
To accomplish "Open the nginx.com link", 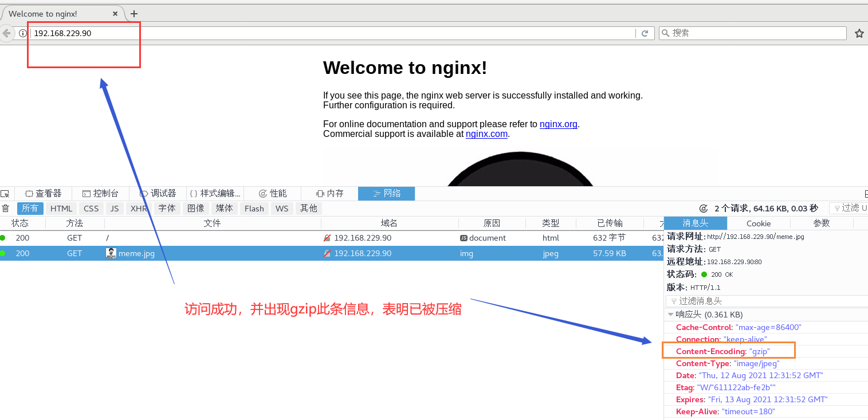I will click(486, 134).
